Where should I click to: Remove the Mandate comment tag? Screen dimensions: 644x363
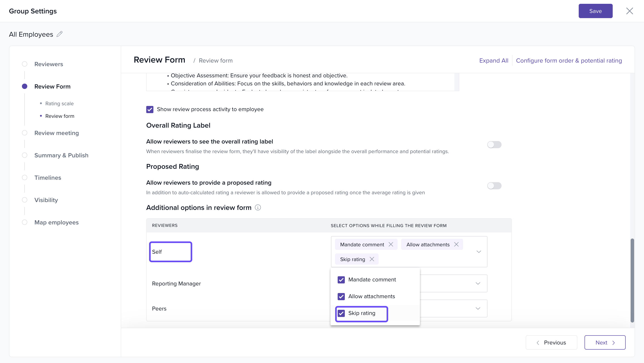(x=391, y=244)
